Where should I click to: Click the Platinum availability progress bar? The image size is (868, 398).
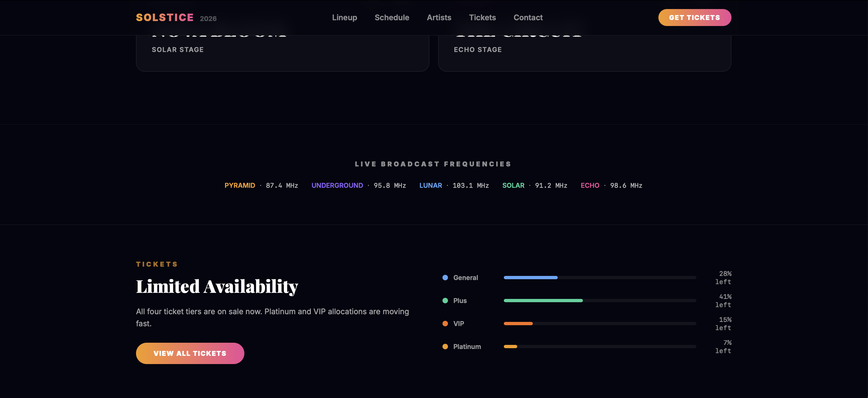[x=600, y=347]
